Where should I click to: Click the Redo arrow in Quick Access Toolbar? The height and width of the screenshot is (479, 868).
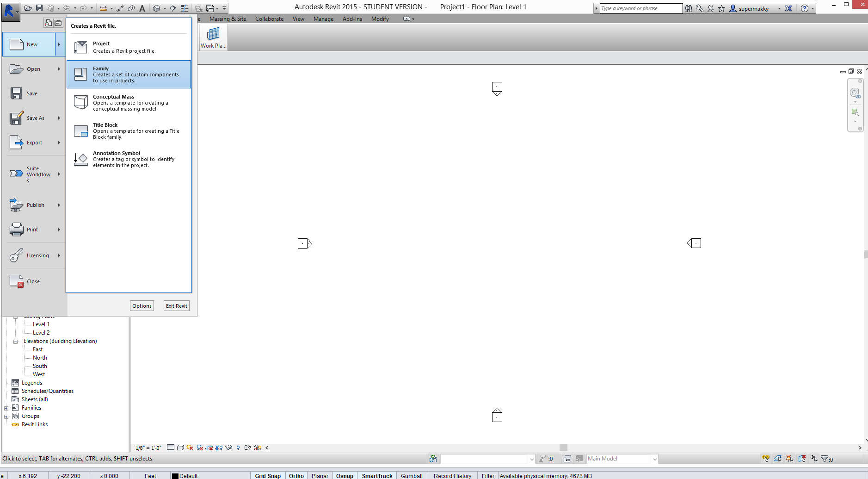(83, 8)
